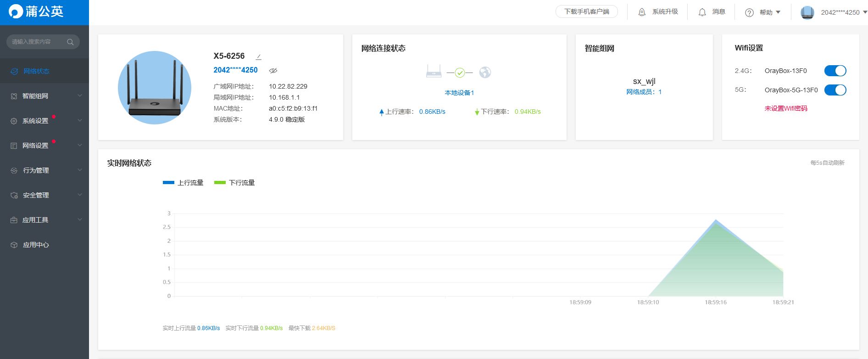868x359 pixels.
Task: Open 网络成员：1 link
Action: point(644,92)
